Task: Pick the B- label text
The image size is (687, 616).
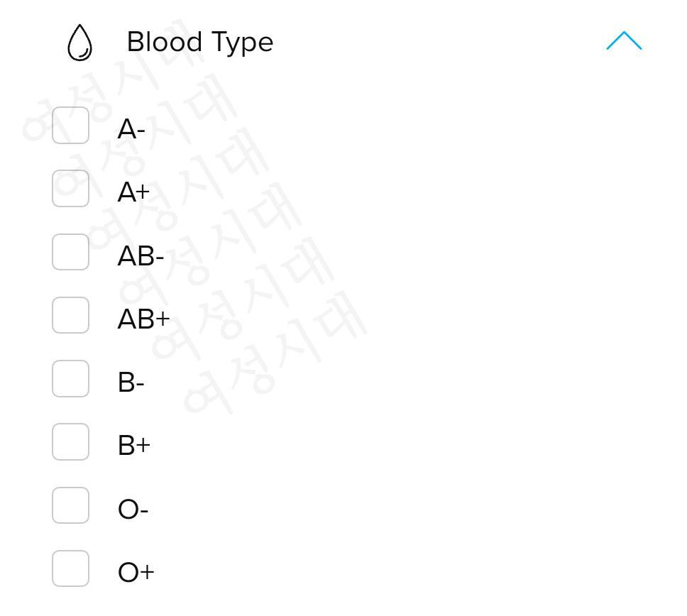Action: click(131, 383)
